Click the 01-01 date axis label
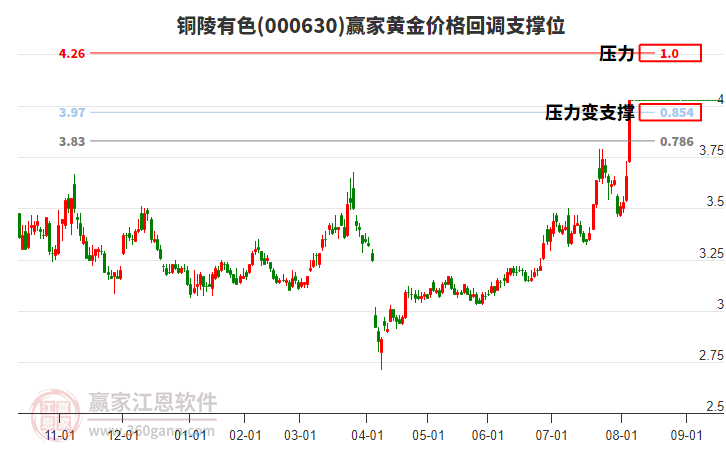This screenshot has width=726, height=450. pyautogui.click(x=190, y=435)
